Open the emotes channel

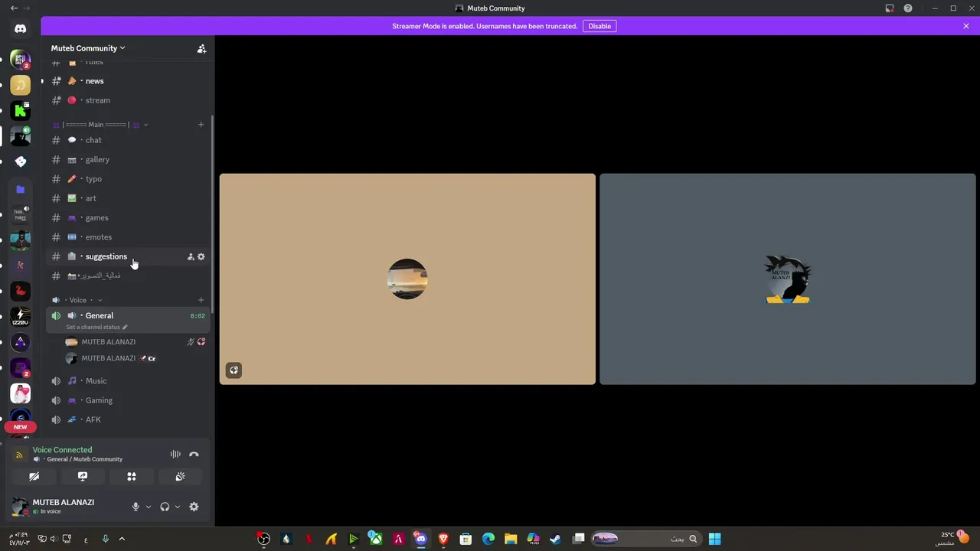pos(128,237)
